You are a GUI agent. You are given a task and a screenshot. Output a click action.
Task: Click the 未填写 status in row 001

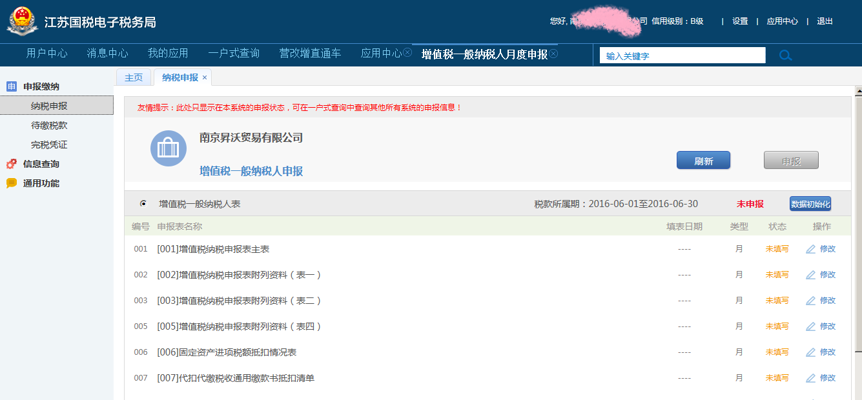(777, 249)
